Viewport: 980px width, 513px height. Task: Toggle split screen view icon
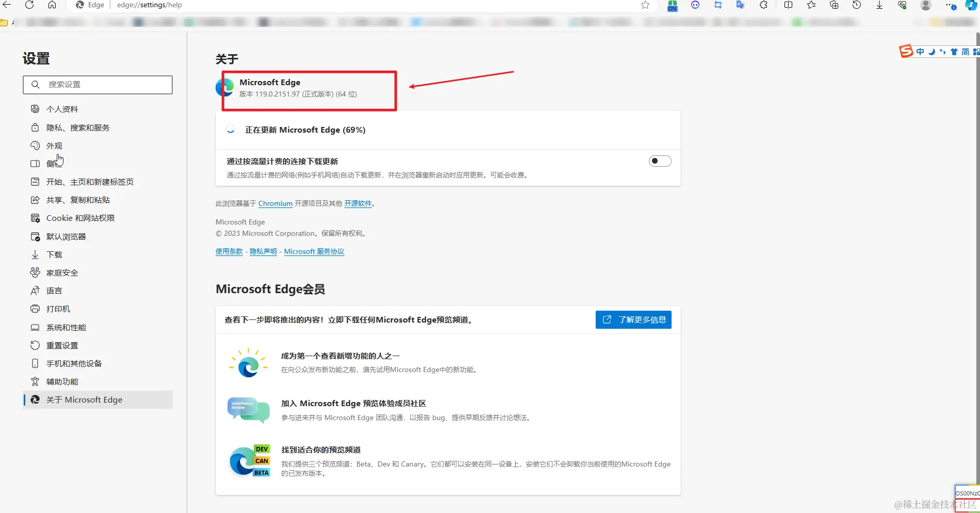[x=788, y=5]
